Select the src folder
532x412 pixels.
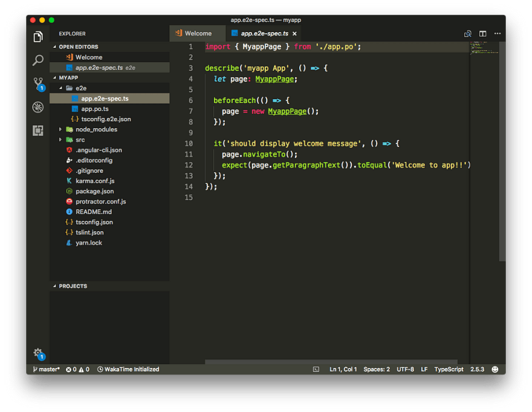tap(109, 140)
